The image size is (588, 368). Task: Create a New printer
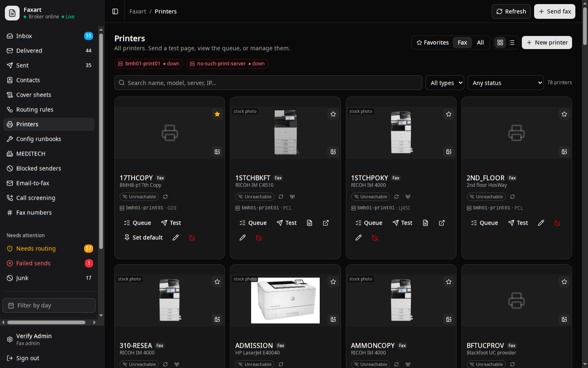(547, 43)
